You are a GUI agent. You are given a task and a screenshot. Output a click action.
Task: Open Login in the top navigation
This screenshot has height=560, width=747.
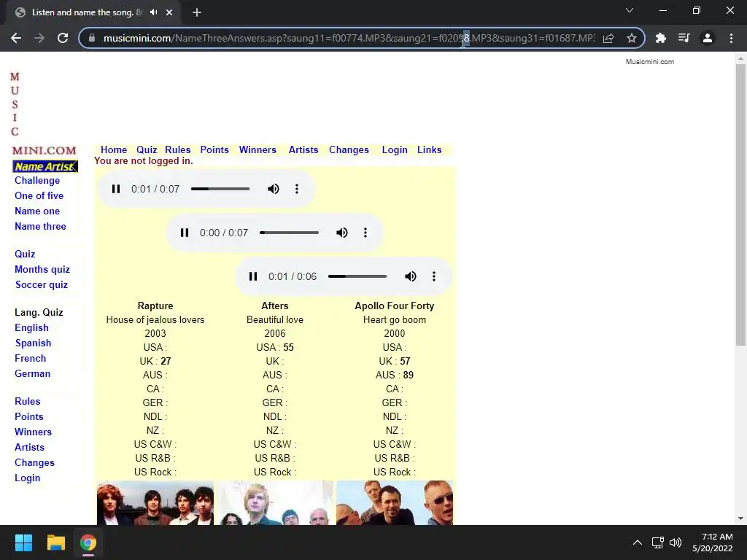[x=395, y=150]
